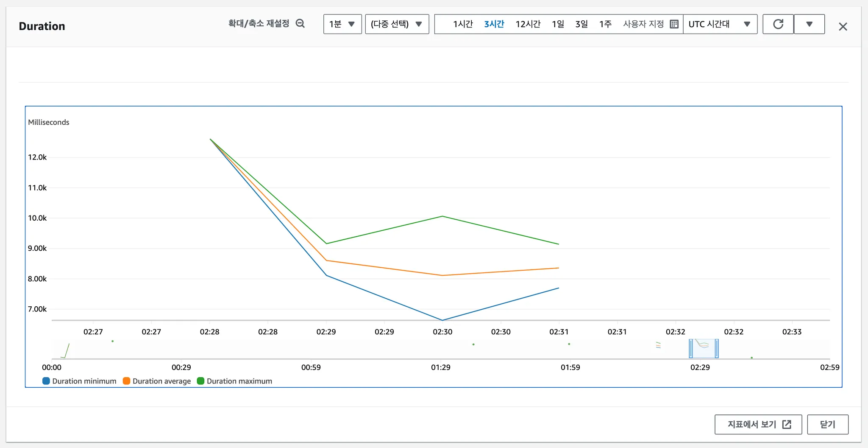Select the 12시간 time range
The image size is (868, 448).
coord(528,24)
